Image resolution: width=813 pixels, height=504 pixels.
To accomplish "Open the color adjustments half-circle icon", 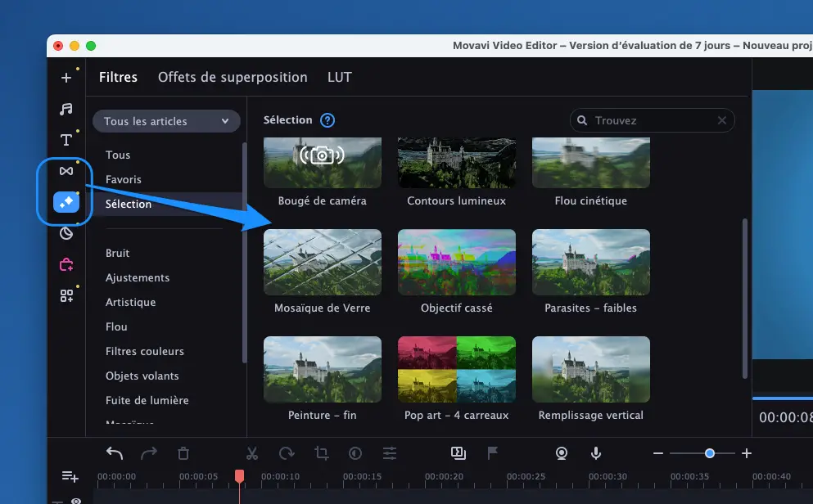I will (x=355, y=453).
